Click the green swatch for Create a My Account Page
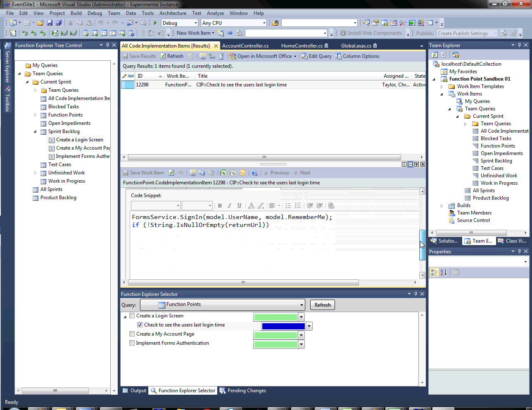The width and height of the screenshot is (532, 410). [275, 335]
